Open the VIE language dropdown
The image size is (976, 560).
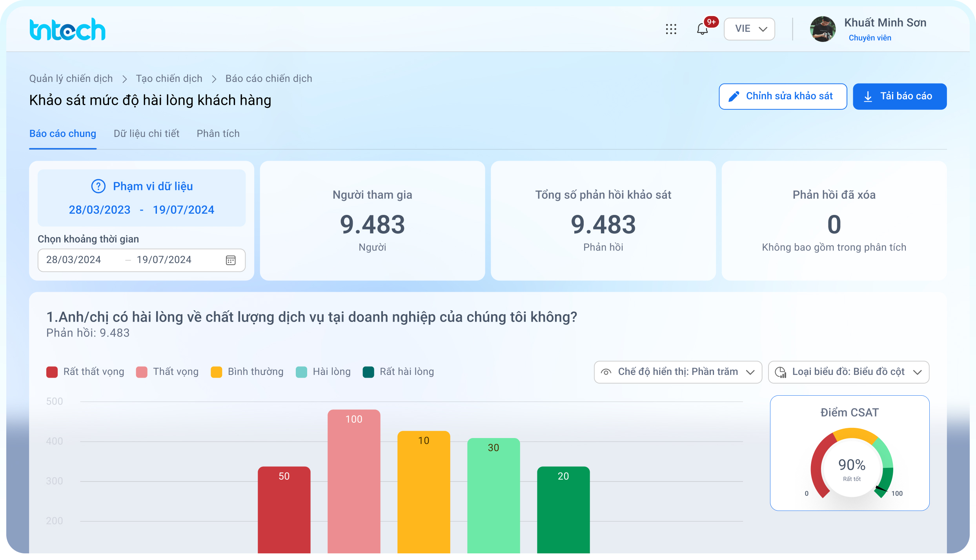click(x=749, y=29)
